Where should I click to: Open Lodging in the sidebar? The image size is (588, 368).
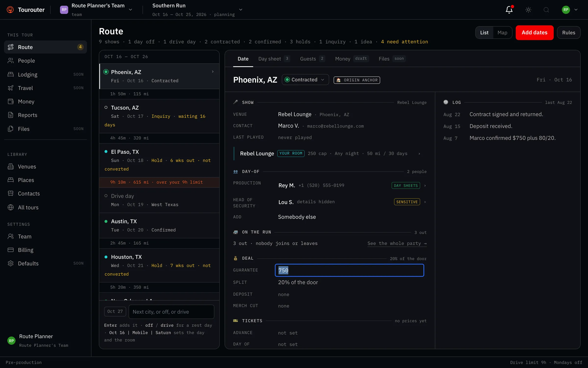pos(46,74)
